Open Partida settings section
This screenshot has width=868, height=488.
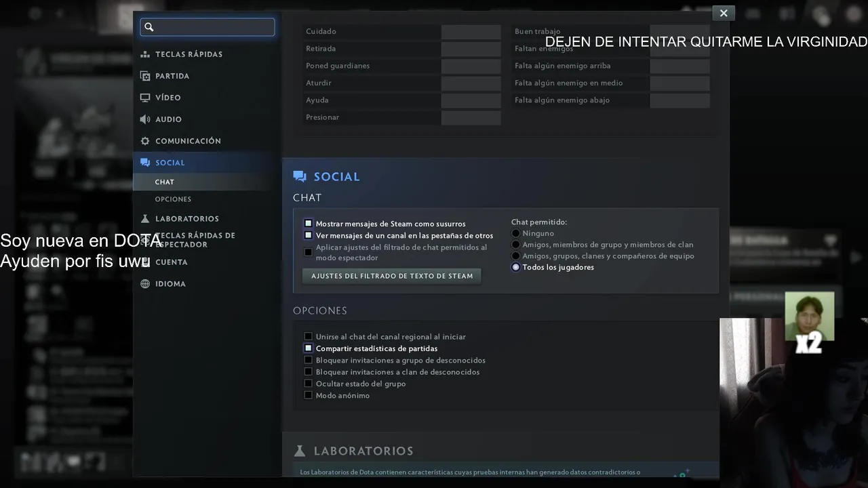tap(172, 76)
